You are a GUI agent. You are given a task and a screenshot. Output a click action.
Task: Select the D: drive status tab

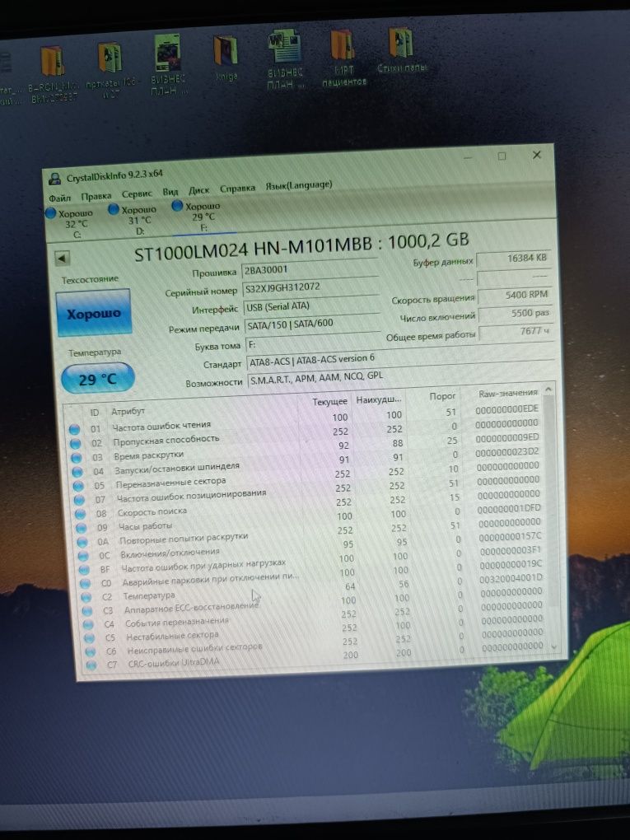coord(133,220)
